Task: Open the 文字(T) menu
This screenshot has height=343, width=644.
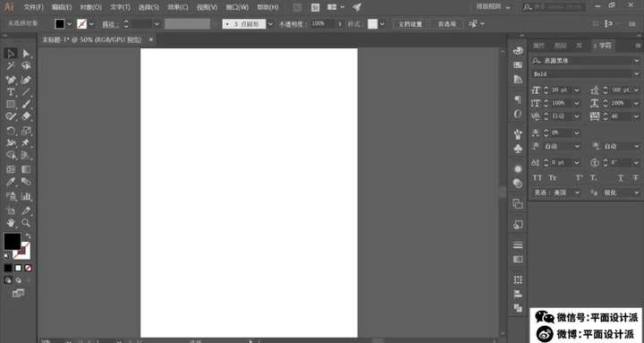Action: (120, 7)
